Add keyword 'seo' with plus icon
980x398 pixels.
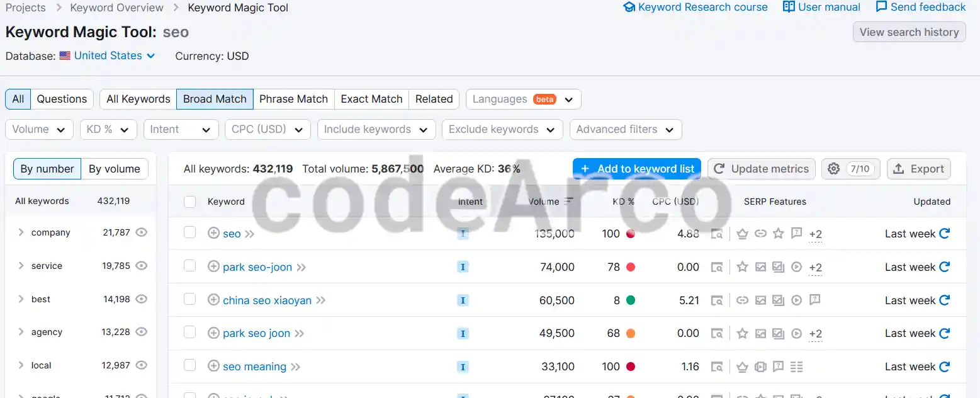(x=214, y=233)
